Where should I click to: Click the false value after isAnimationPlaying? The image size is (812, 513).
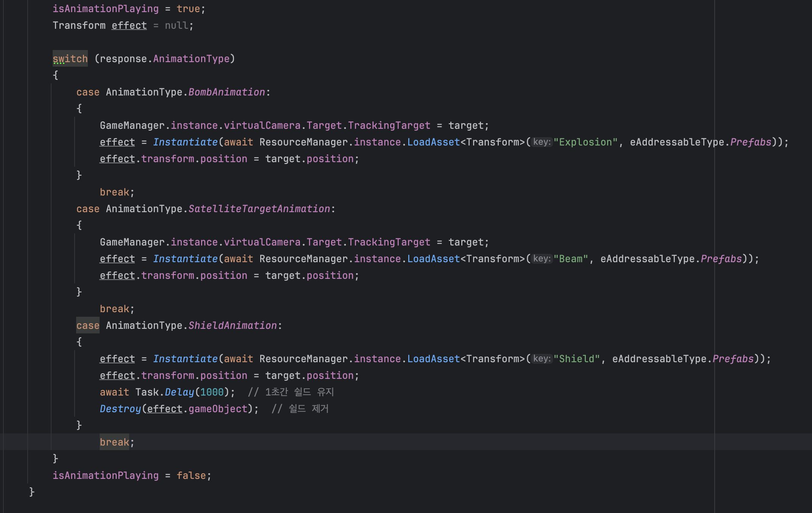pos(191,475)
